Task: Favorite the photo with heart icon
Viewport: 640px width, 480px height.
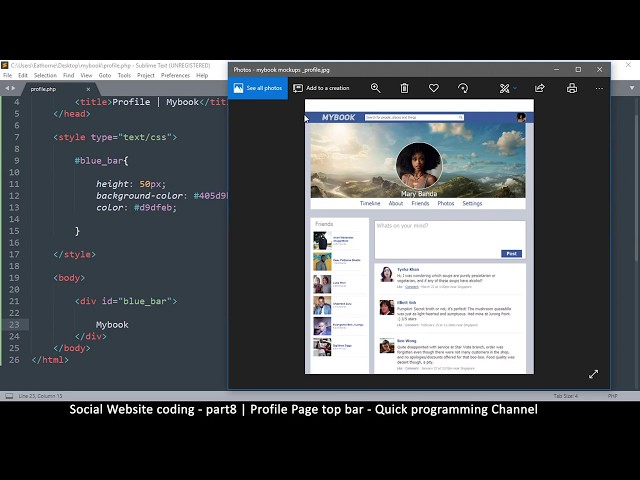Action: point(433,88)
